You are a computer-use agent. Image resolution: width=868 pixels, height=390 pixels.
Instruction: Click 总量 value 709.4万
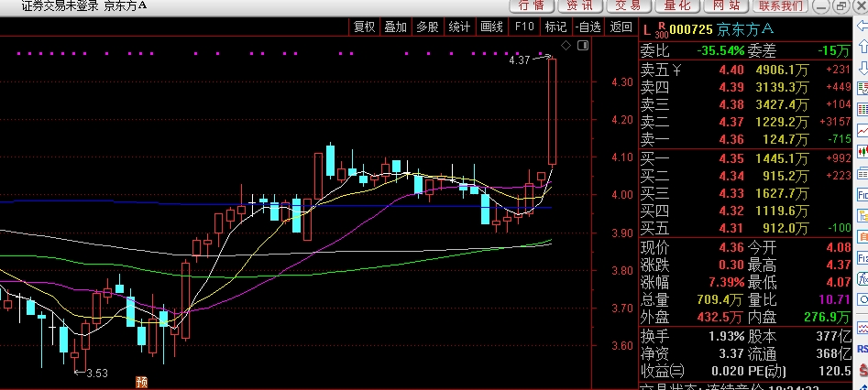click(x=720, y=300)
